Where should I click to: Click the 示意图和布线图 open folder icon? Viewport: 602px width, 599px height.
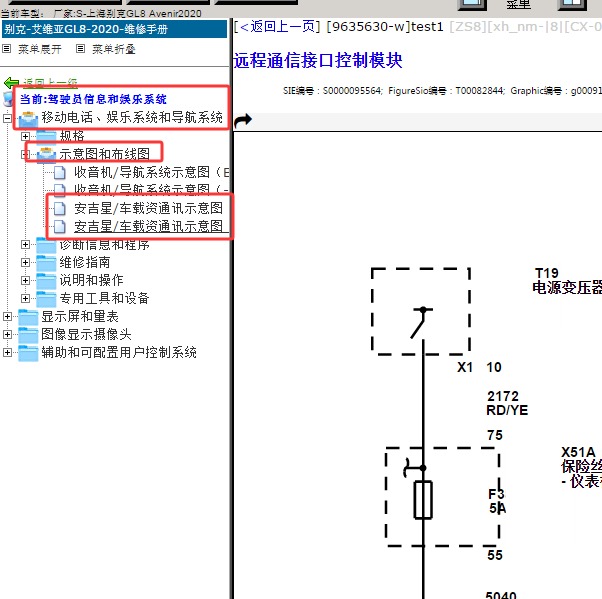click(46, 155)
